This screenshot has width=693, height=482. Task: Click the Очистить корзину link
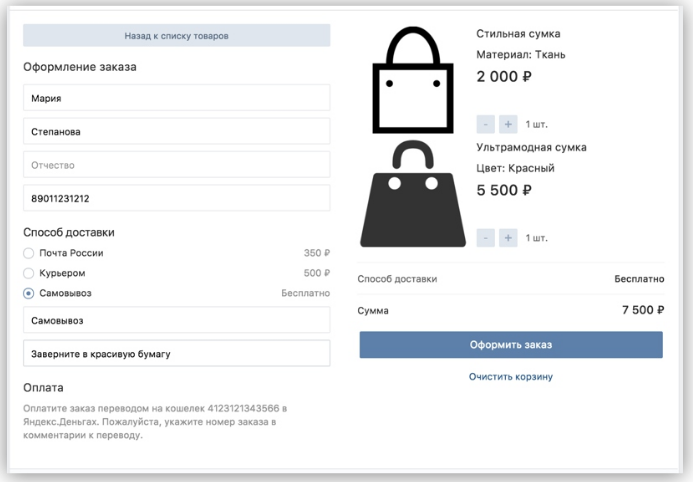(511, 377)
